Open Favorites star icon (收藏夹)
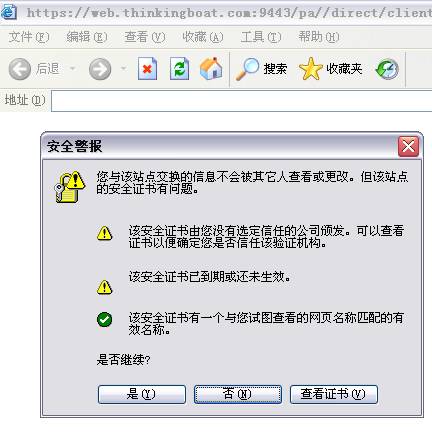 point(311,69)
